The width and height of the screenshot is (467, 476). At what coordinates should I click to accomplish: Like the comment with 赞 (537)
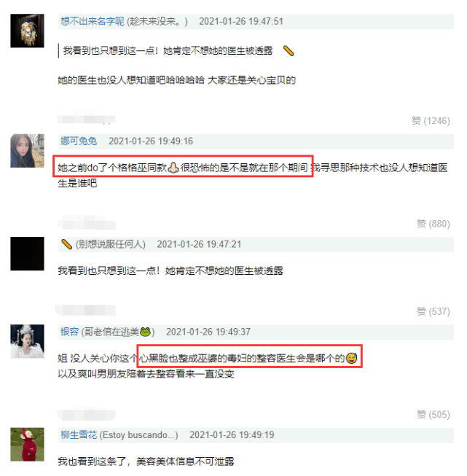point(433,311)
